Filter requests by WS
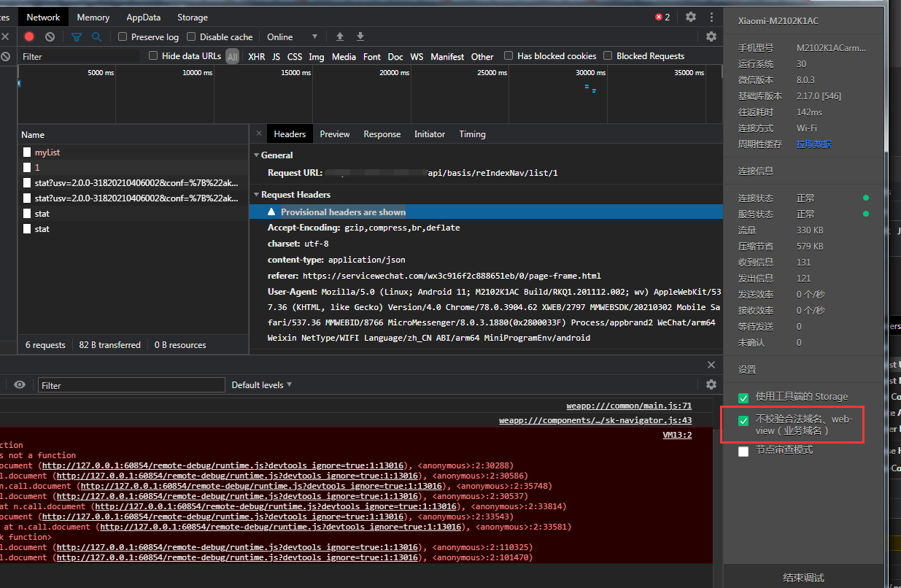The image size is (901, 588). coord(417,56)
